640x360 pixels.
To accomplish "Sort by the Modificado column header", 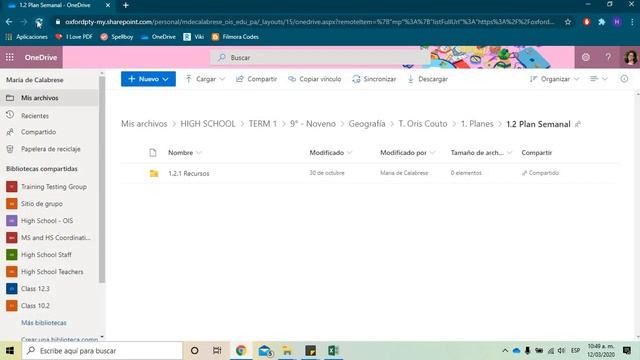I will tap(327, 153).
